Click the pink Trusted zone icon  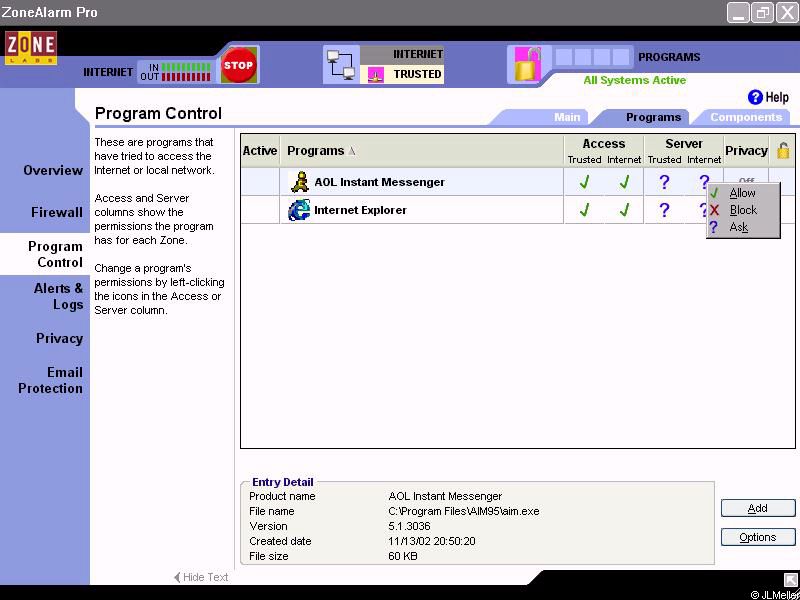(376, 74)
